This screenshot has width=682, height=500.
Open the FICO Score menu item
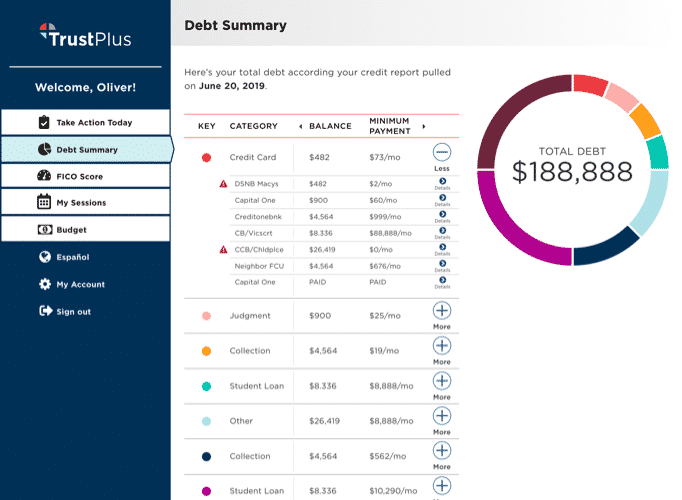(x=85, y=176)
